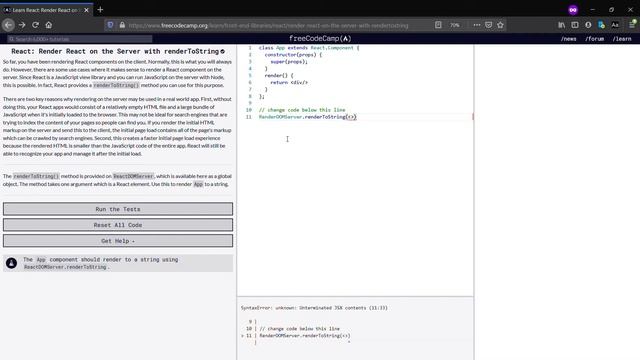This screenshot has width=640, height=360.
Task: View site security padlock info
Action: click(122, 25)
